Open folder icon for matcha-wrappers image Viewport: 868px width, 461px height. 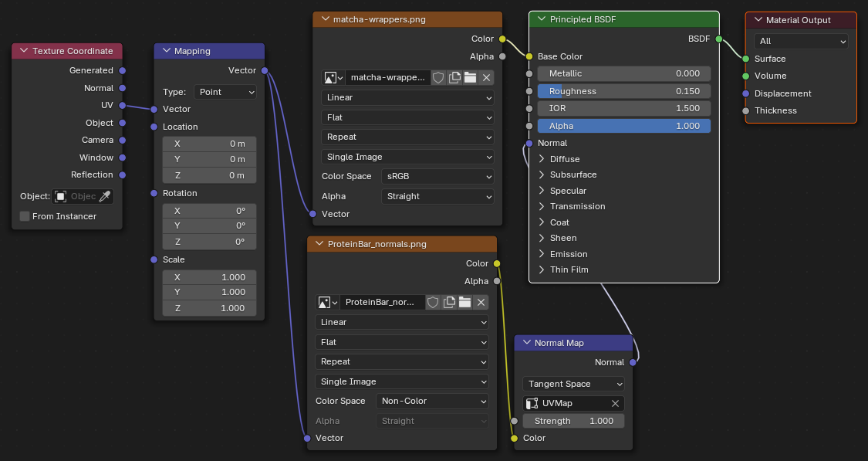(x=470, y=77)
